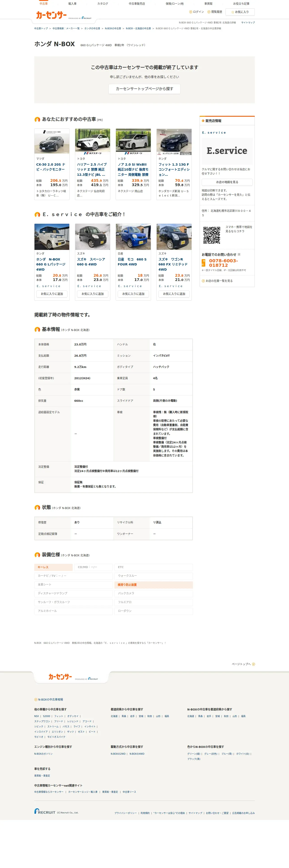Click カーセンサートップページから探す button
This screenshot has height=868, width=289.
pyautogui.click(x=144, y=89)
